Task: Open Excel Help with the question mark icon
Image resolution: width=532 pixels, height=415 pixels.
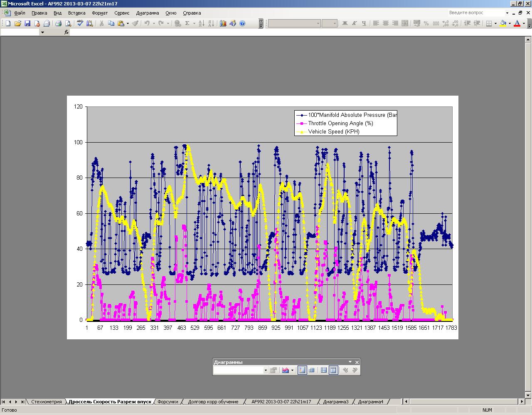Action: pos(242,23)
